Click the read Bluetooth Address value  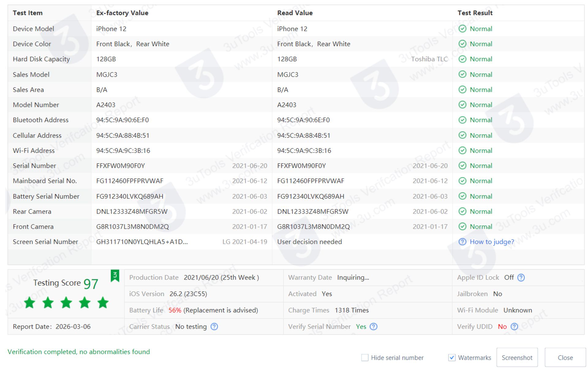point(303,120)
